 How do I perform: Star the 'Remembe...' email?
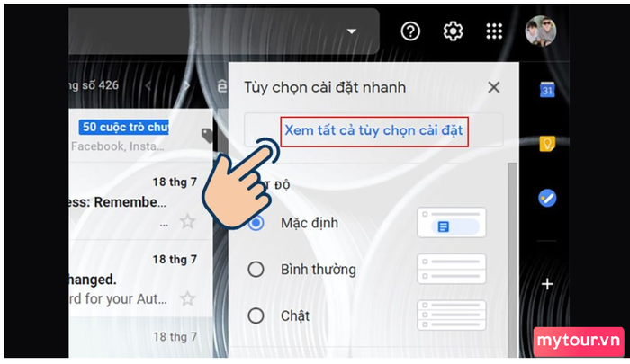pyautogui.click(x=187, y=221)
